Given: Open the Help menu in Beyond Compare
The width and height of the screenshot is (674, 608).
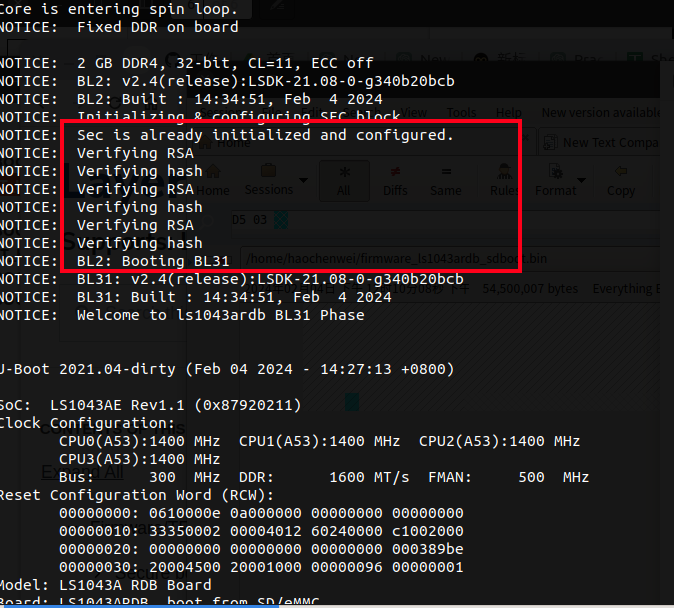Looking at the screenshot, I should tap(509, 113).
